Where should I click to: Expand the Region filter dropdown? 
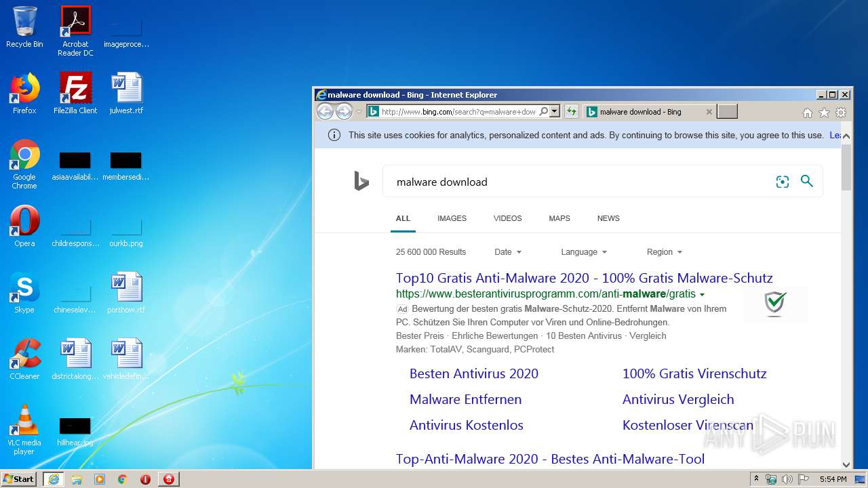(x=665, y=251)
